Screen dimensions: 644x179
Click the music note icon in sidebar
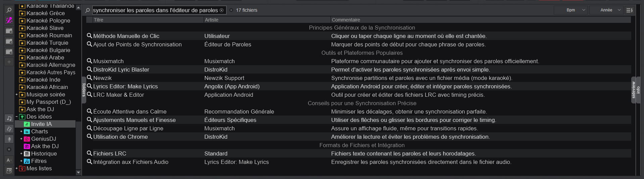coord(9,118)
